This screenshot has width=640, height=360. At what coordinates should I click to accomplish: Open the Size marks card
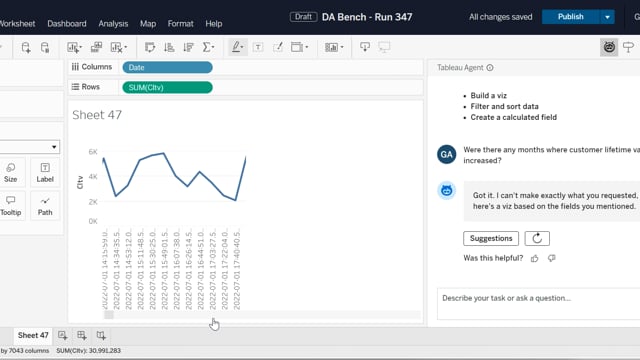click(x=11, y=173)
